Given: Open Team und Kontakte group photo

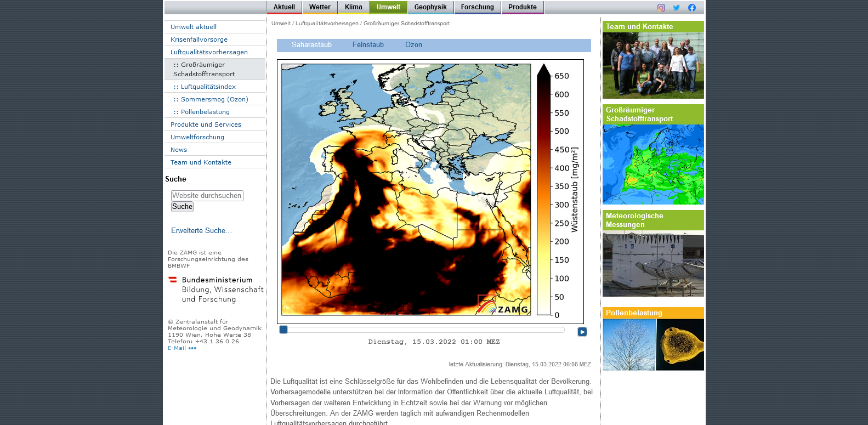Looking at the screenshot, I should (653, 65).
